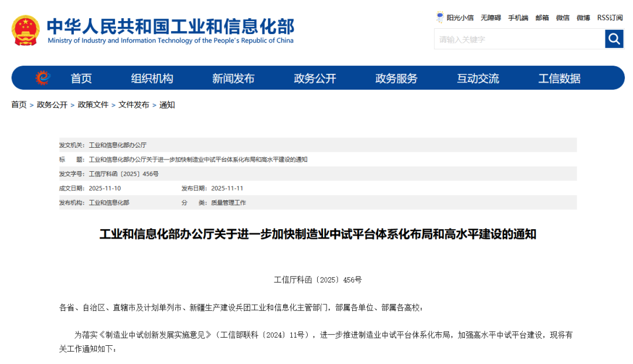
Task: Open the 新闻发布 menu item
Action: pos(233,77)
